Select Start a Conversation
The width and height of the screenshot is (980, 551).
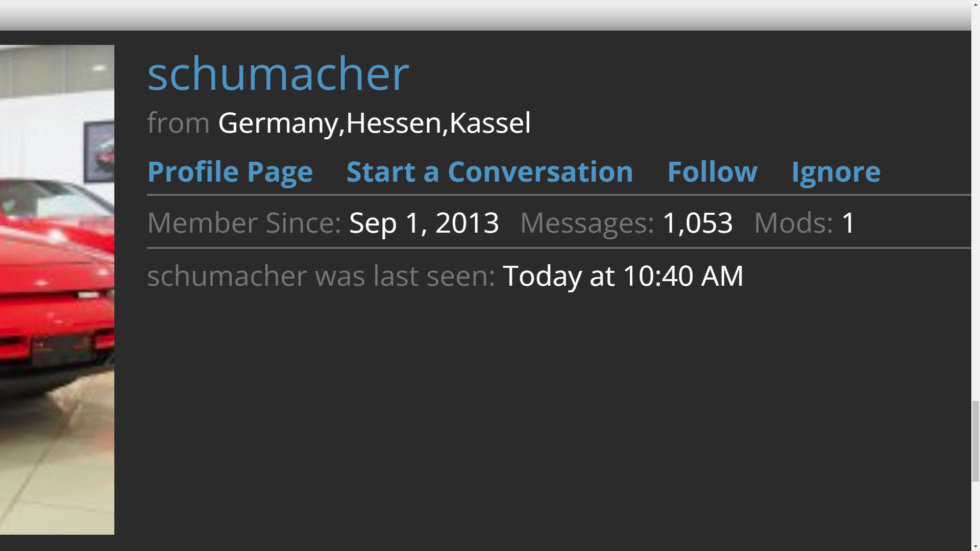tap(489, 171)
